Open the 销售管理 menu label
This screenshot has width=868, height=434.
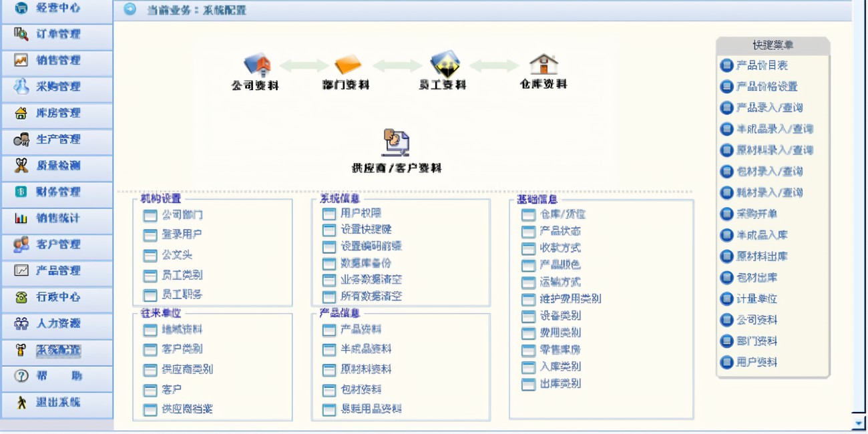pos(58,60)
